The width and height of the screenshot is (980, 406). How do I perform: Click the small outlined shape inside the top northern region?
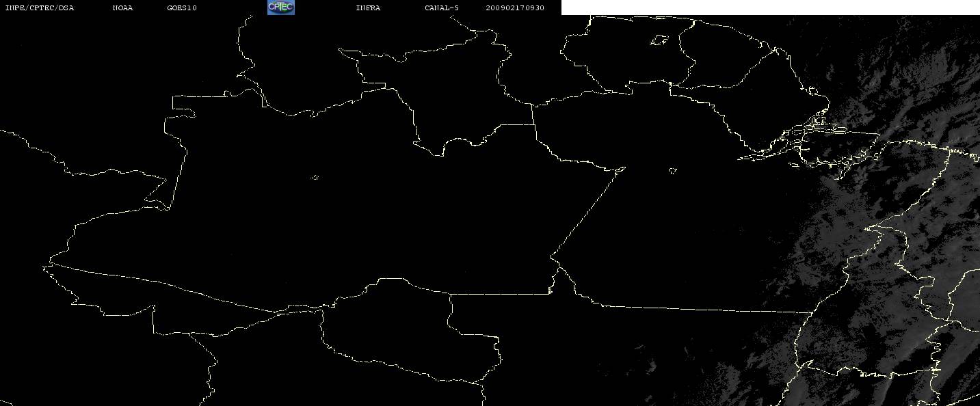click(659, 40)
